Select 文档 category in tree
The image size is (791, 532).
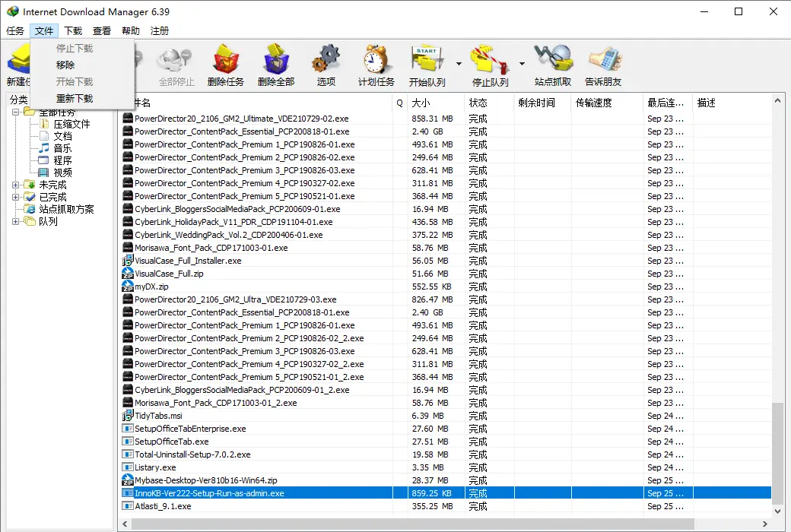62,136
